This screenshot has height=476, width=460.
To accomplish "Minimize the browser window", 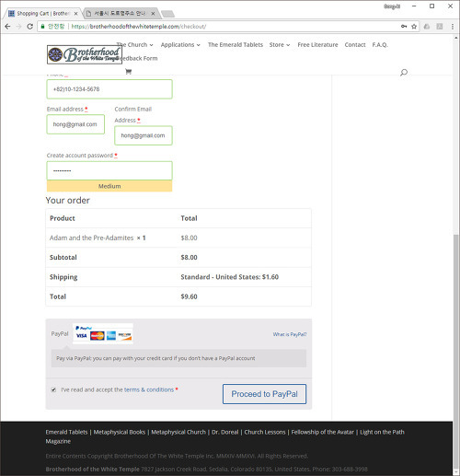I will 414,6.
